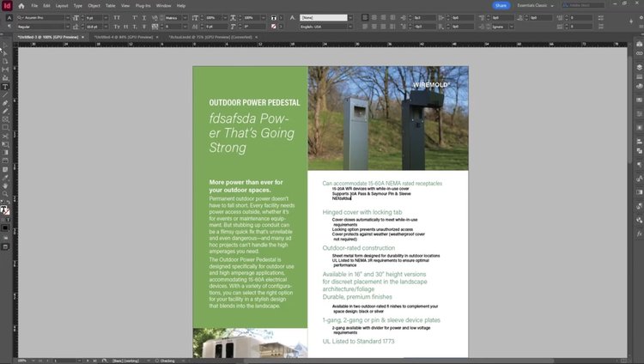Click the preflight Checking status indicator
Viewport: 644px width, 364px height.
(165, 361)
